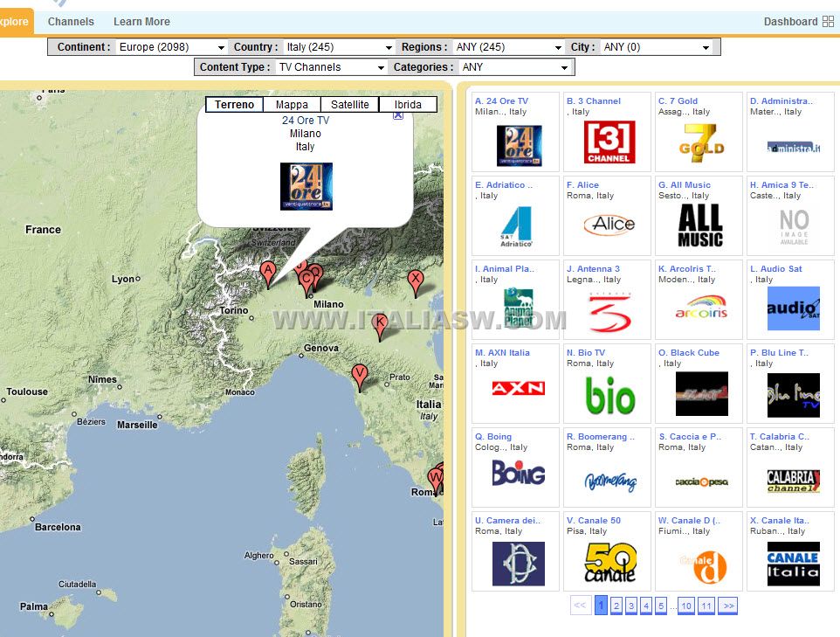Open the 'V. Canale 50' title link

(594, 521)
